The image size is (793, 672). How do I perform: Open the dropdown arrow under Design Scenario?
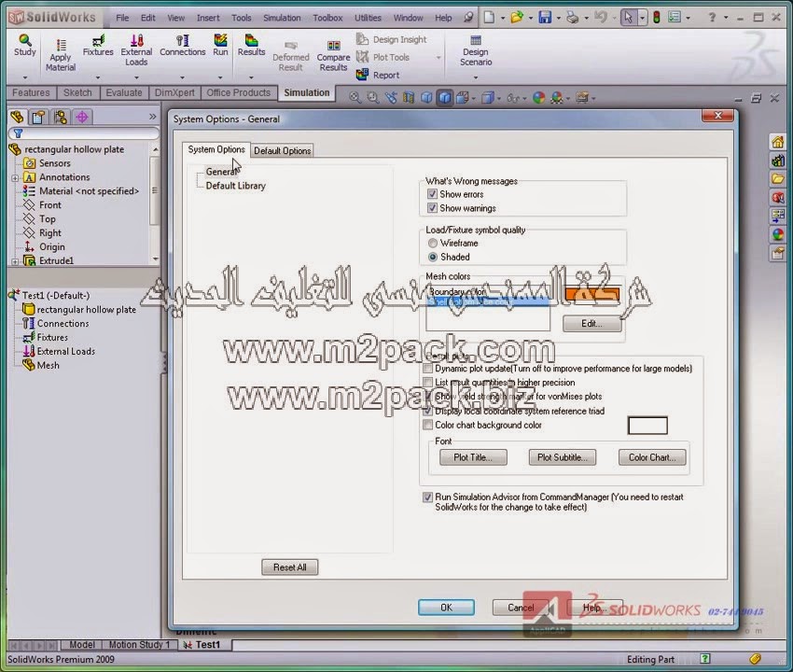(x=476, y=77)
